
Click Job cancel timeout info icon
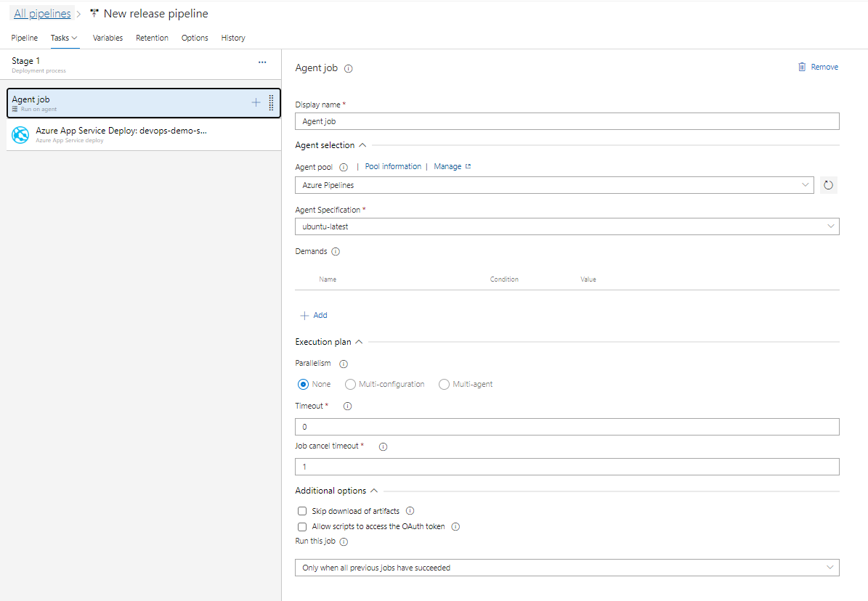[383, 446]
